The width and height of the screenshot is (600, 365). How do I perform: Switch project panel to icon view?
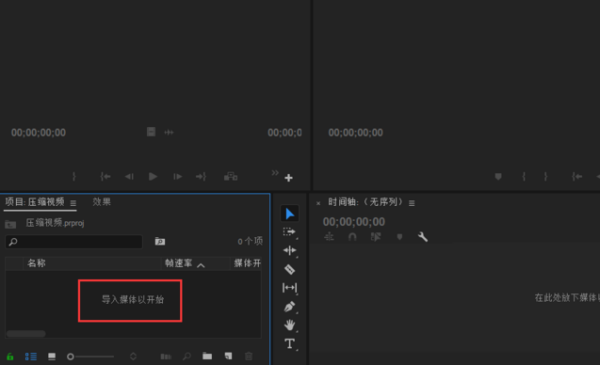point(52,357)
